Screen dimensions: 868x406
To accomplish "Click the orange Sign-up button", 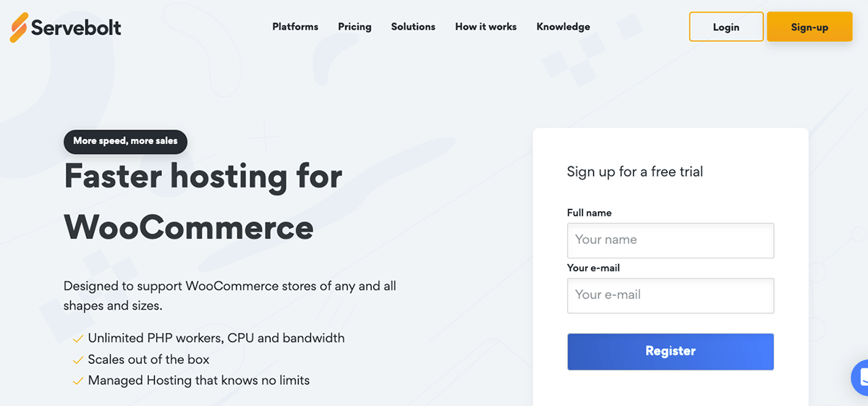I will click(x=809, y=27).
